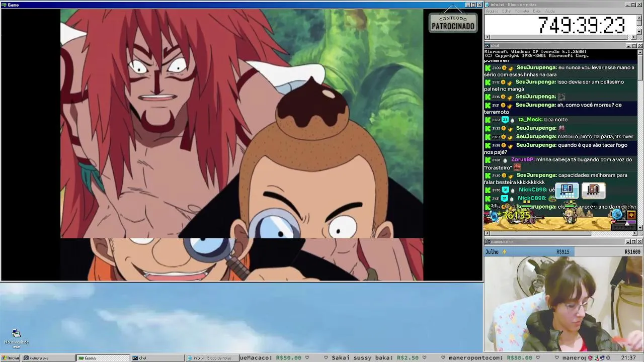The image size is (644, 362).
Task: Click the chat horizontal scroll right arrow
Action: click(x=634, y=233)
